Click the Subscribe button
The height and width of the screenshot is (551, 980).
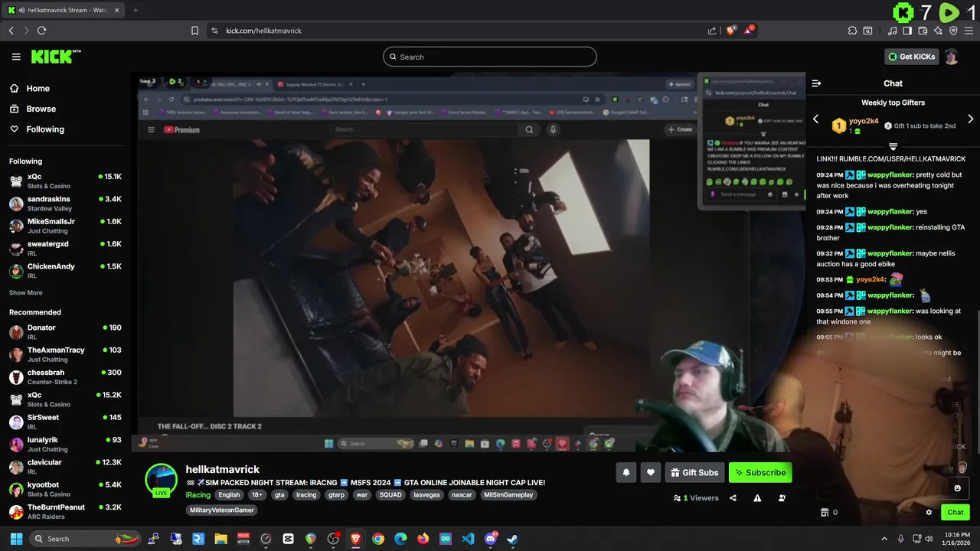point(760,473)
